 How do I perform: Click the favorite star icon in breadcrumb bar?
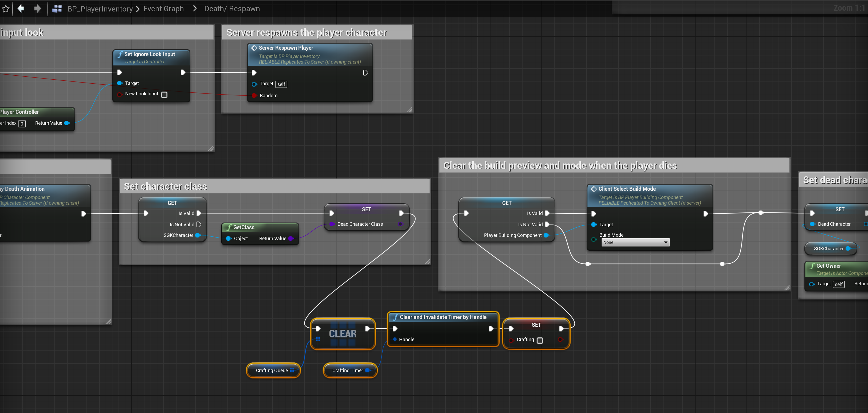click(6, 9)
